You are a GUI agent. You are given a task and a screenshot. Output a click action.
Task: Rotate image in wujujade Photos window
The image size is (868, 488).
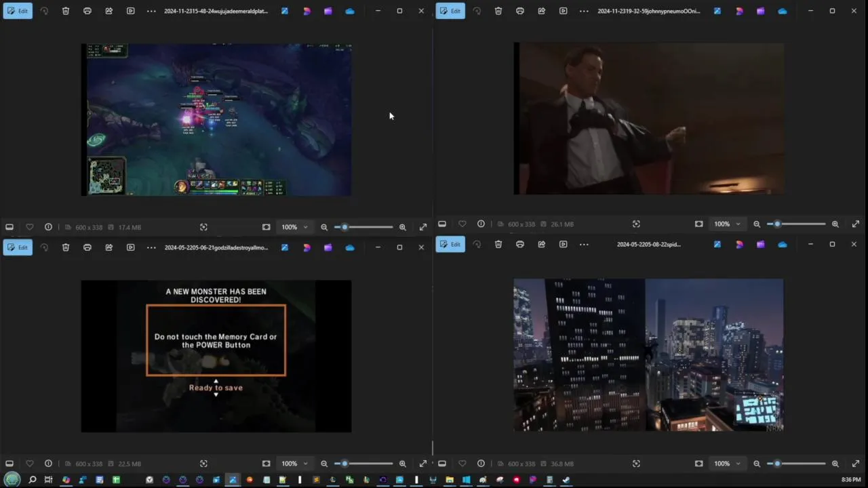pyautogui.click(x=44, y=11)
